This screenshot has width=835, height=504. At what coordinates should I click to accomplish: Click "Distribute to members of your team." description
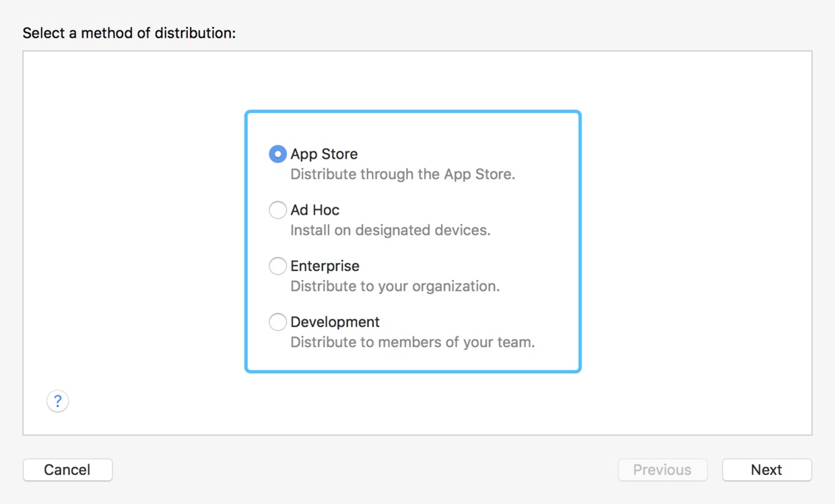412,342
